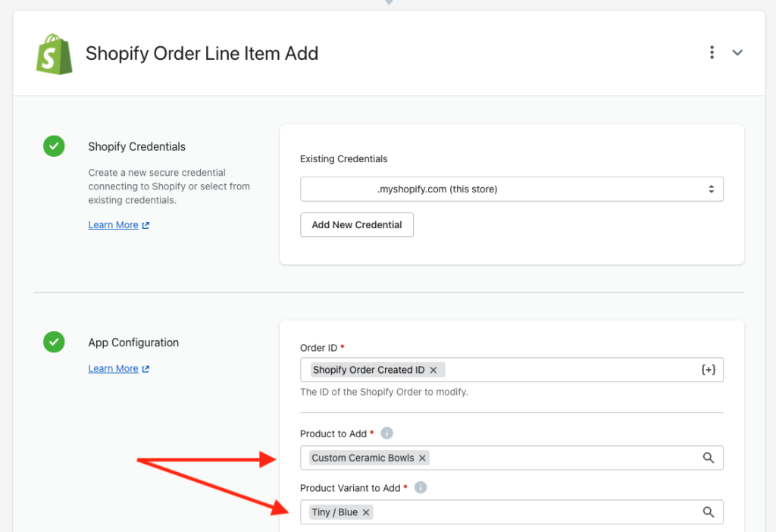Click the Shopify bag logo icon
The height and width of the screenshot is (532, 776).
tap(55, 55)
